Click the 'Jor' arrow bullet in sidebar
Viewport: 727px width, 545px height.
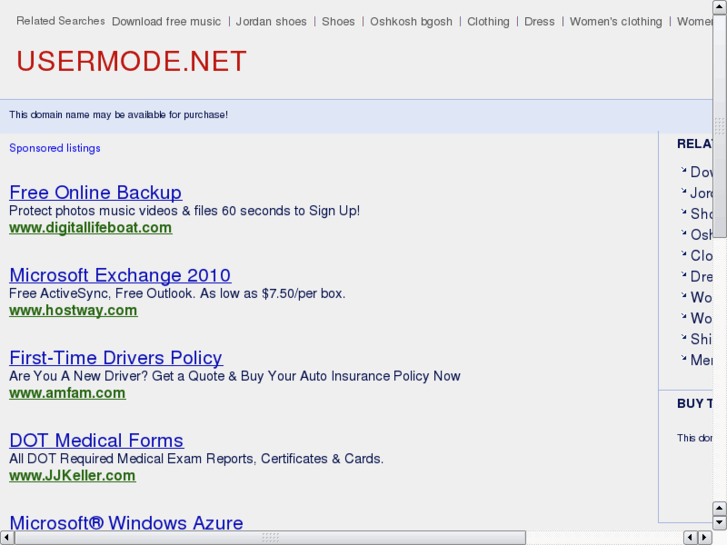(x=683, y=191)
